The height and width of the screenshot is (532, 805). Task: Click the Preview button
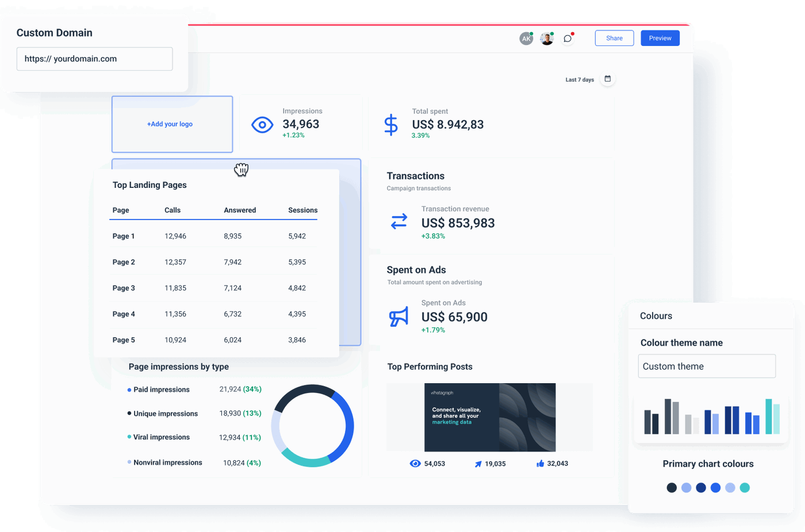point(660,38)
